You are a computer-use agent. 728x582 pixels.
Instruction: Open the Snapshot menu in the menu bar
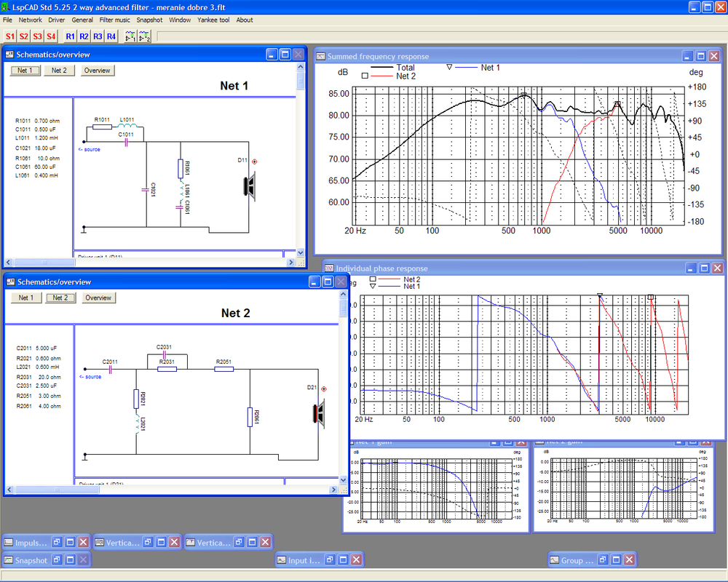tap(149, 20)
